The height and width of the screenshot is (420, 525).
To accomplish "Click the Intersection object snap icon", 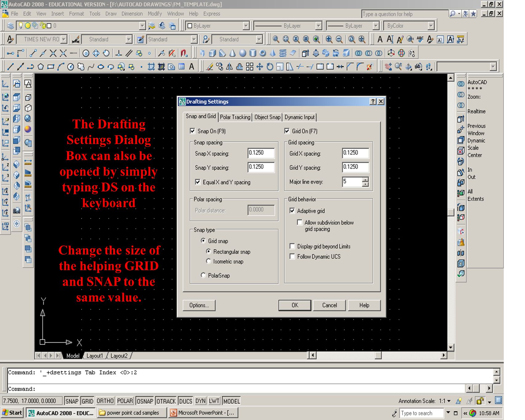I will [x=53, y=53].
